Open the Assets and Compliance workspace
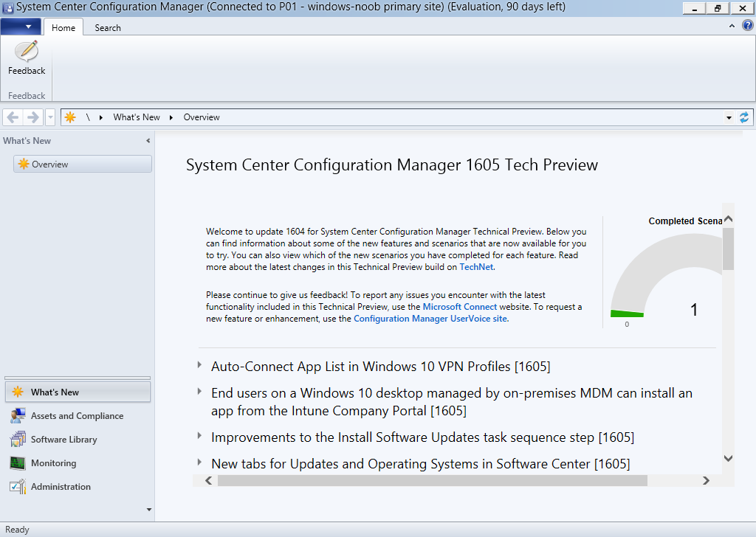The height and width of the screenshot is (537, 756). [x=78, y=415]
